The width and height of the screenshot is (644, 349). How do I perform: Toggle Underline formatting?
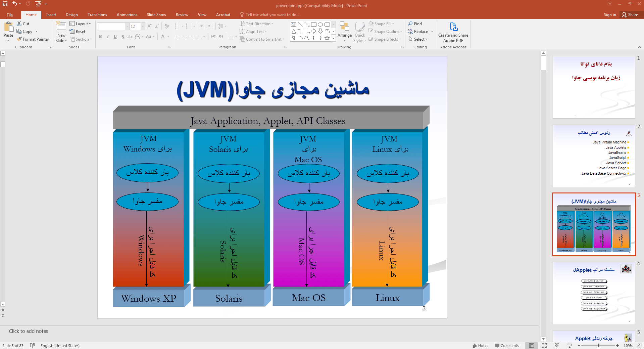pos(115,37)
